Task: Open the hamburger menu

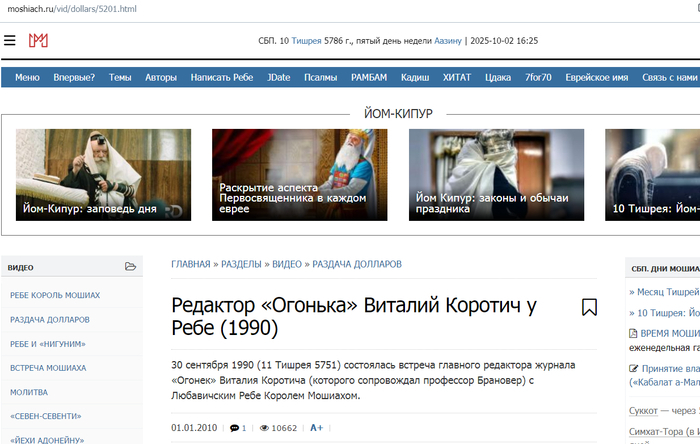Action: tap(9, 40)
